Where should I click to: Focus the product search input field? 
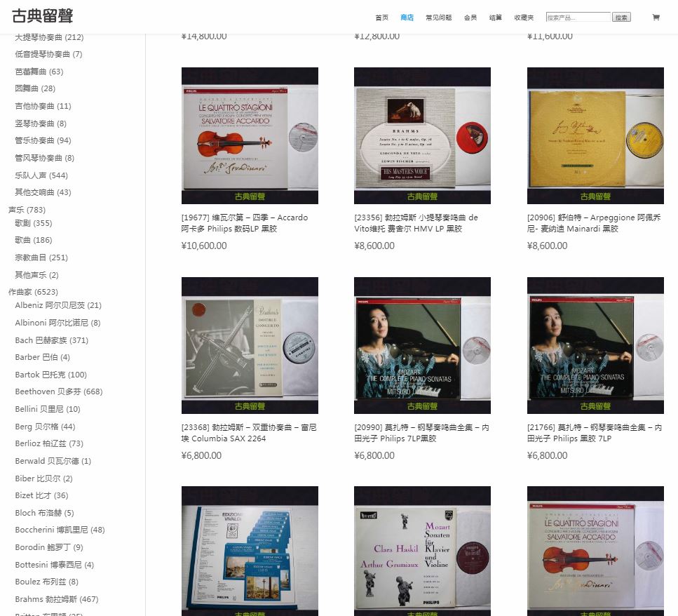click(x=578, y=18)
